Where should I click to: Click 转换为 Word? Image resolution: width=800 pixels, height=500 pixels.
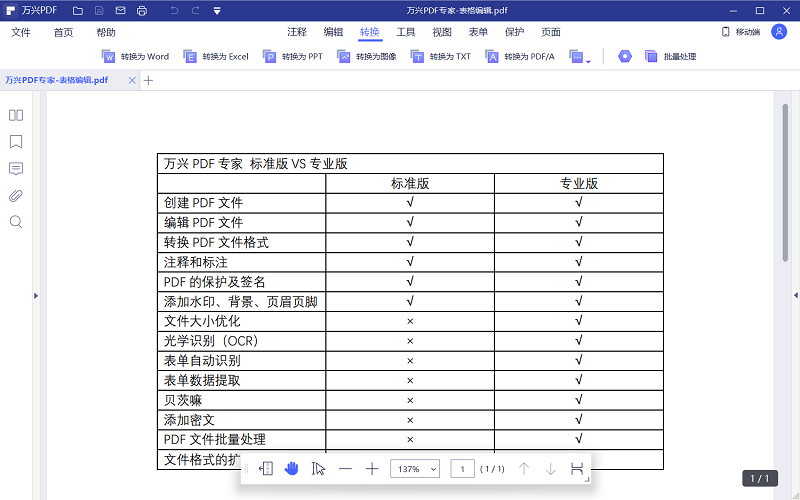[x=135, y=57]
